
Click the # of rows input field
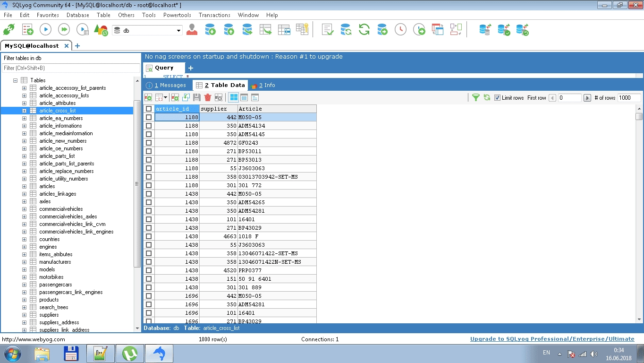(629, 98)
